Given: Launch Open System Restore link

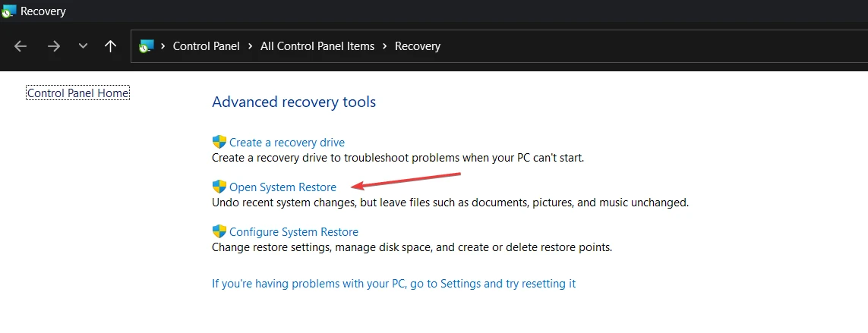Looking at the screenshot, I should pos(282,187).
